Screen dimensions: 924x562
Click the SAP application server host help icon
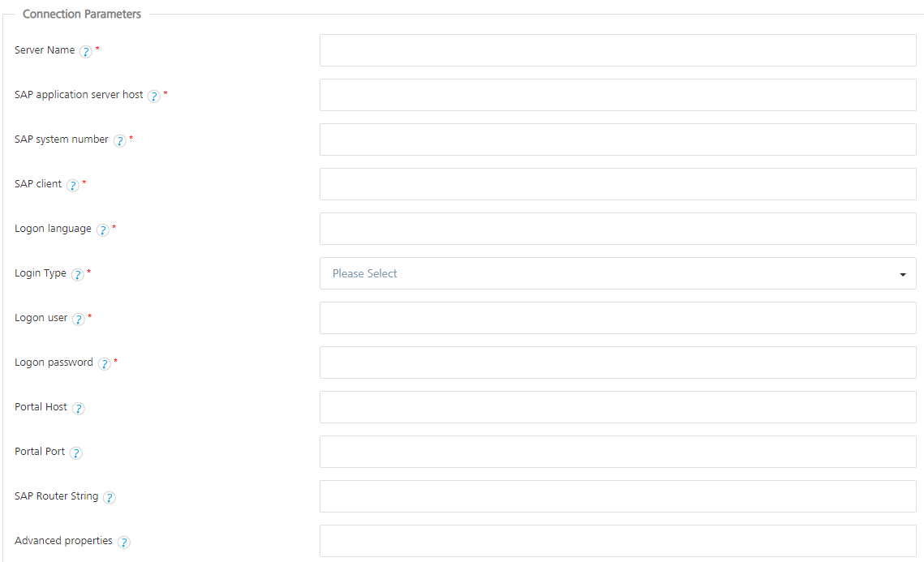pos(154,95)
